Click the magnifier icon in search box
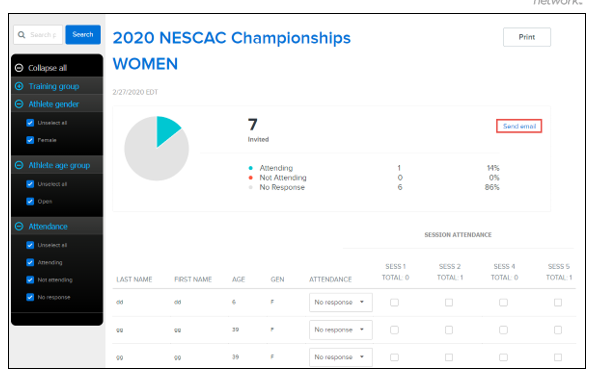The width and height of the screenshot is (596, 380). (x=22, y=35)
